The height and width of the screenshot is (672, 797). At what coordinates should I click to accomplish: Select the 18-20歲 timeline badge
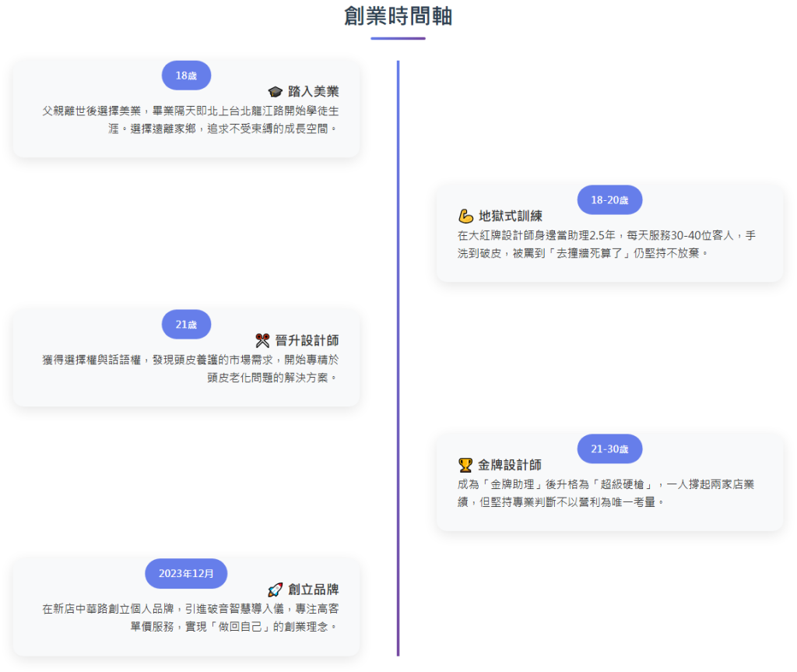click(609, 200)
